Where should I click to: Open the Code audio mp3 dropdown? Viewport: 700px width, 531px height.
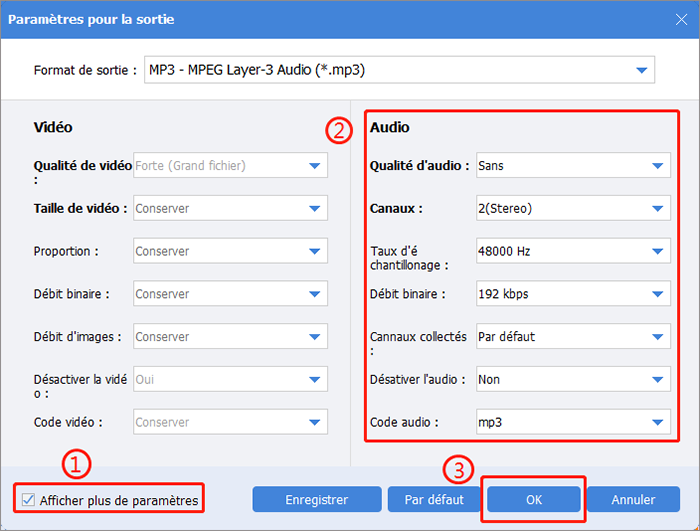(x=573, y=422)
